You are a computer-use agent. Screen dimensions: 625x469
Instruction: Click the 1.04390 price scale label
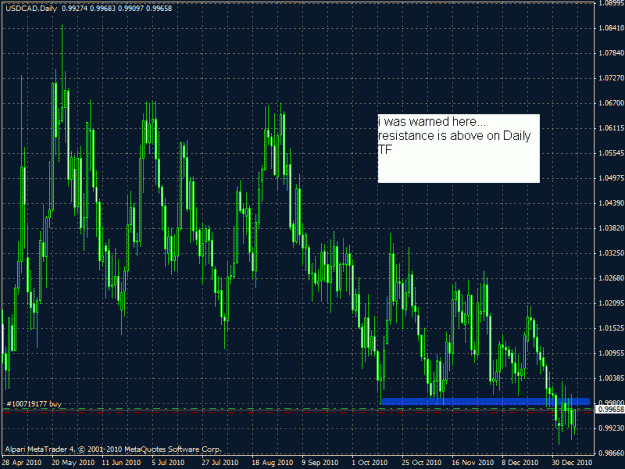[611, 203]
